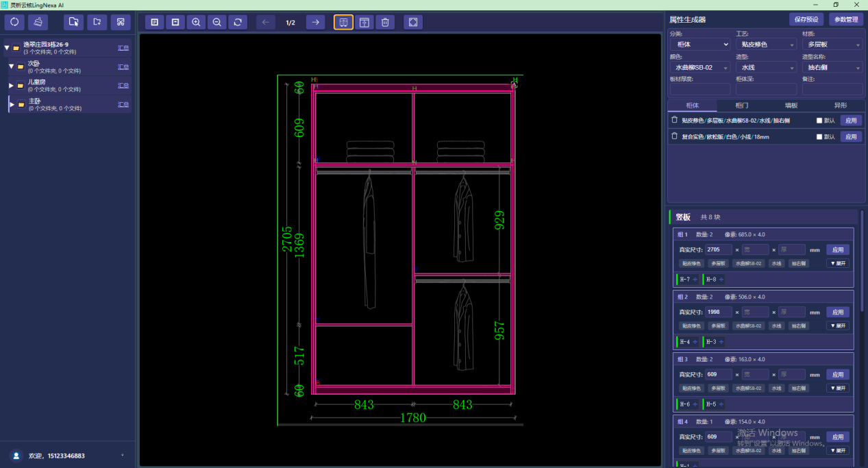Click 汇总 link for 主卧
The width and height of the screenshot is (868, 468).
point(123,104)
